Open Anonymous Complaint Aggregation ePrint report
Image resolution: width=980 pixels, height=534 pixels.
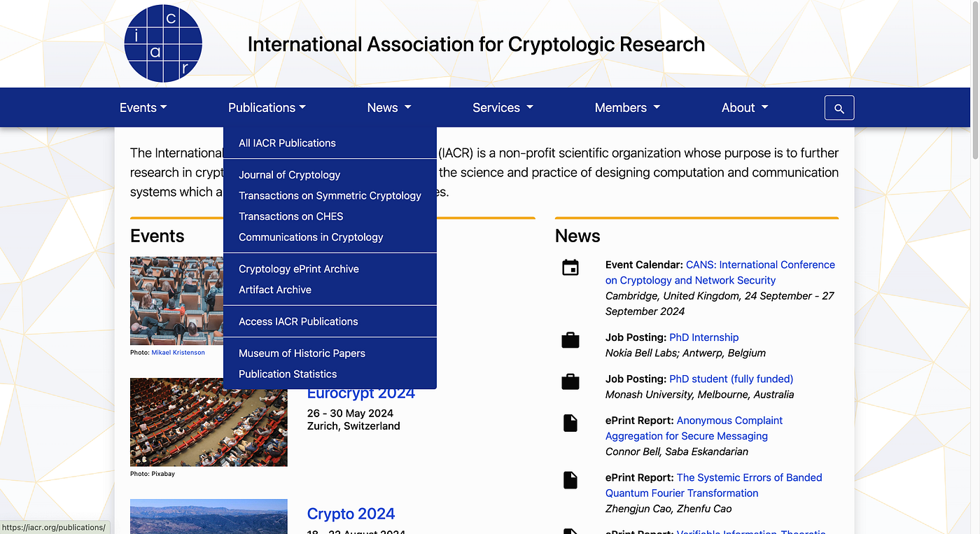[x=694, y=428]
